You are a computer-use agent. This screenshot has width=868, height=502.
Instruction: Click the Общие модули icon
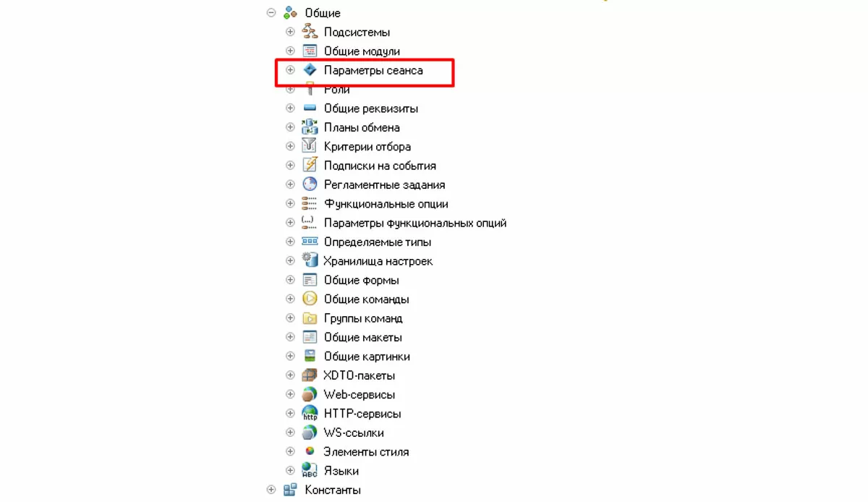[310, 51]
